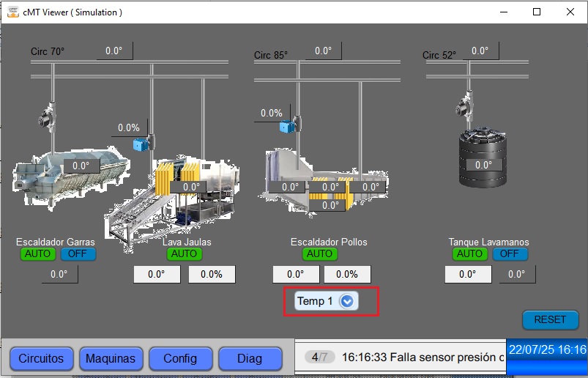The height and width of the screenshot is (378, 588).
Task: Toggle AUTO mode for Lava Jaulas
Action: pyautogui.click(x=184, y=254)
